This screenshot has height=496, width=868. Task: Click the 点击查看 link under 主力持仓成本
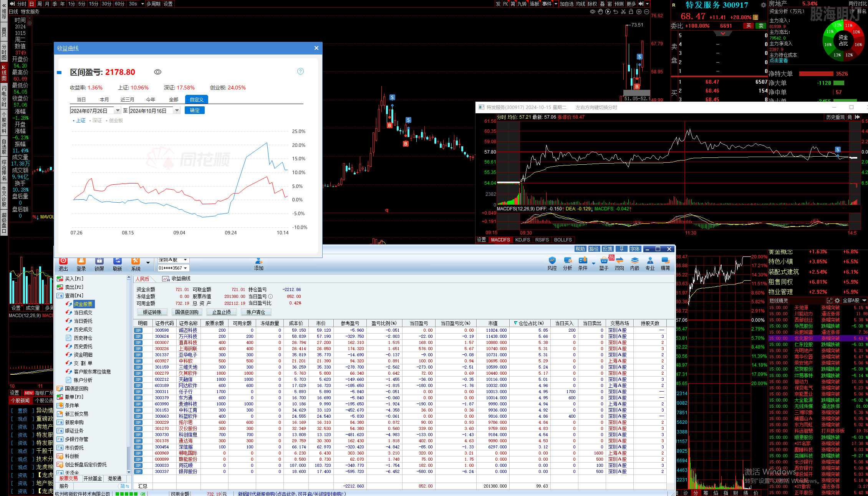pyautogui.click(x=779, y=61)
